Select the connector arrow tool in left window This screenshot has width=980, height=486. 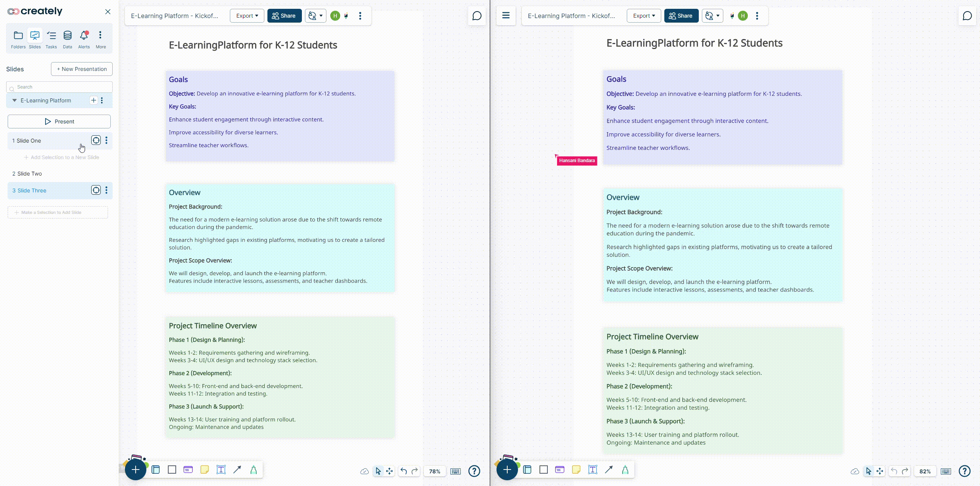(237, 470)
